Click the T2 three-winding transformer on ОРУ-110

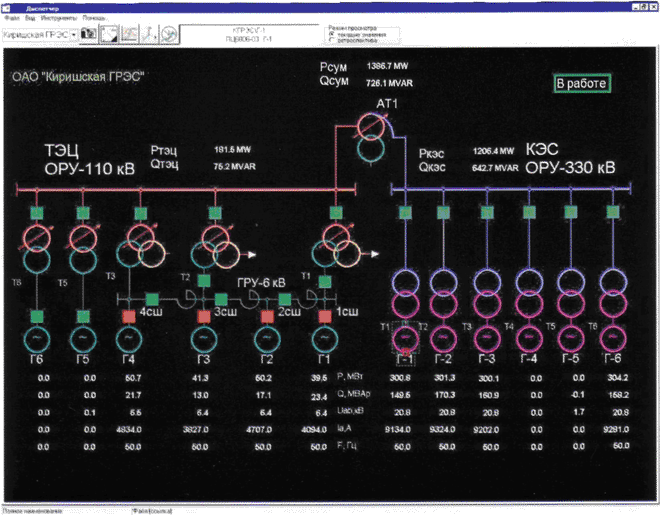pyautogui.click(x=214, y=243)
